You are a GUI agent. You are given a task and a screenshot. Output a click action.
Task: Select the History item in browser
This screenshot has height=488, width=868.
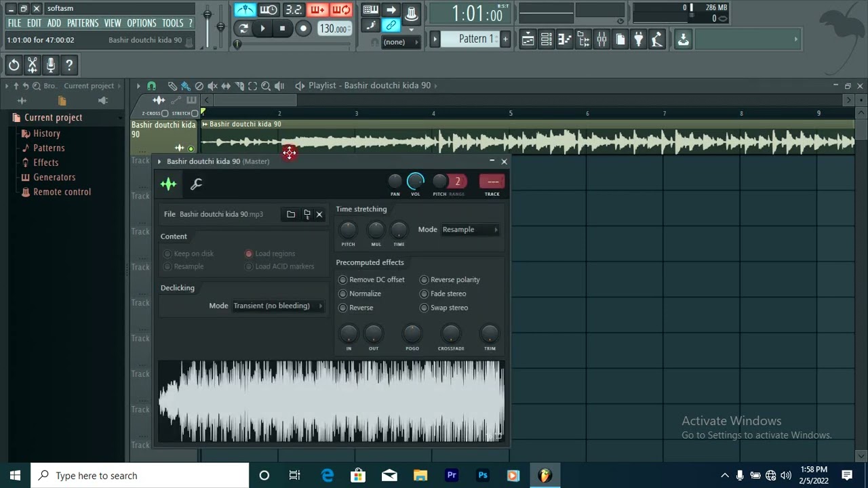pos(47,134)
